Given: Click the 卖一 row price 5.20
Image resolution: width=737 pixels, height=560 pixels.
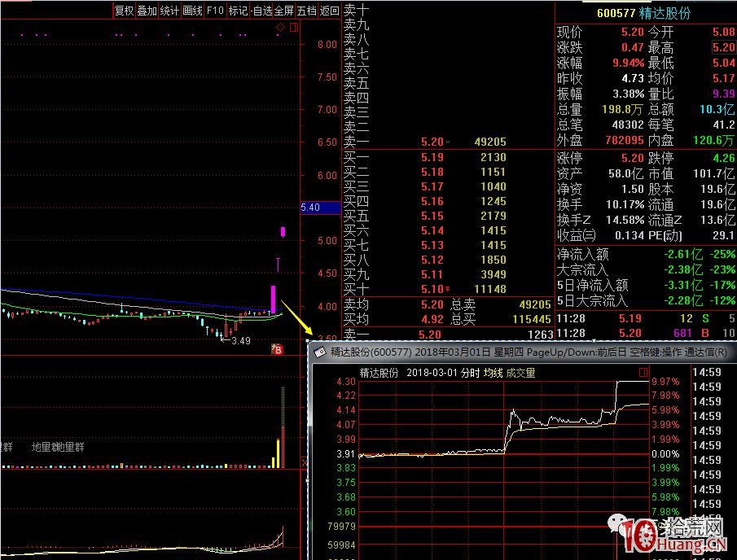Looking at the screenshot, I should coord(432,142).
